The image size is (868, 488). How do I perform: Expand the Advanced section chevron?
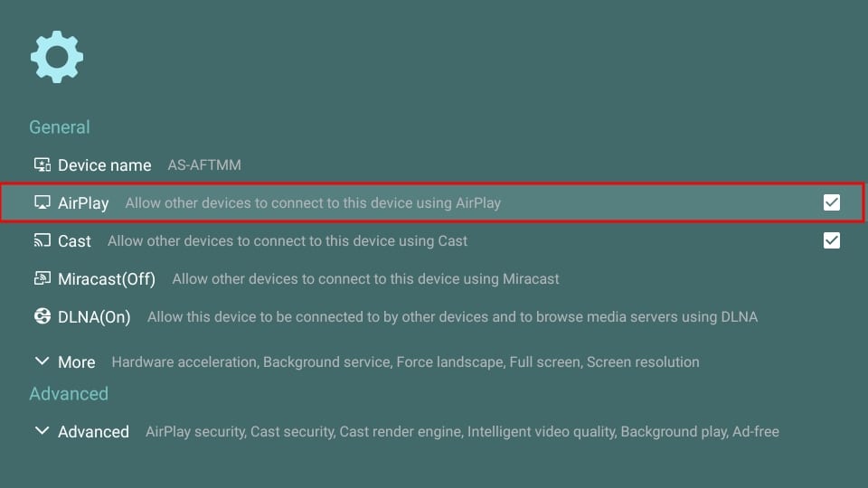tap(42, 431)
